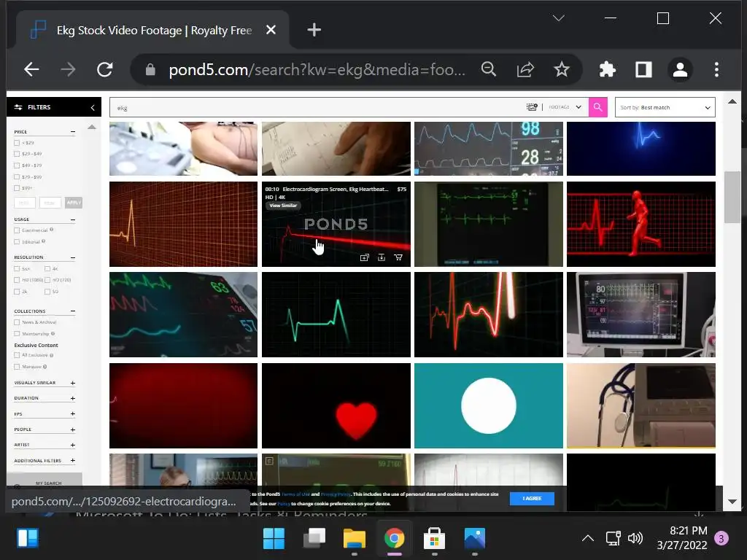Open Task View on taskbar
Viewport: 747px width, 560px height.
(314, 539)
